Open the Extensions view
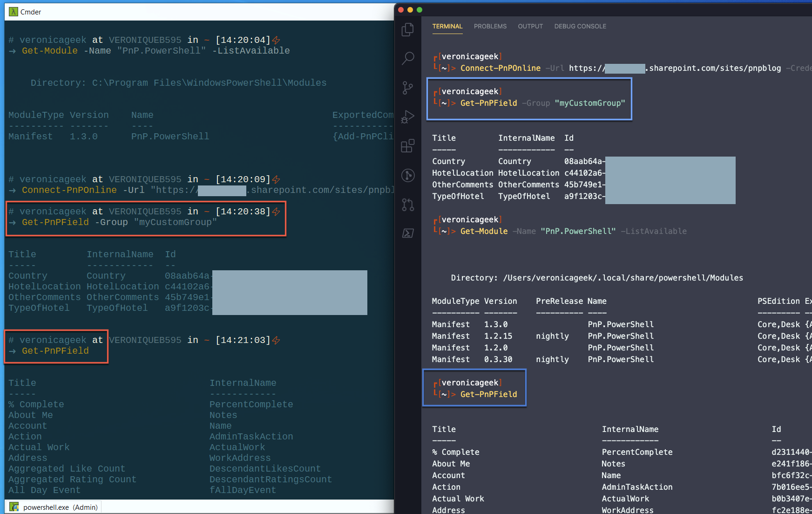This screenshot has width=812, height=514. pos(407,146)
